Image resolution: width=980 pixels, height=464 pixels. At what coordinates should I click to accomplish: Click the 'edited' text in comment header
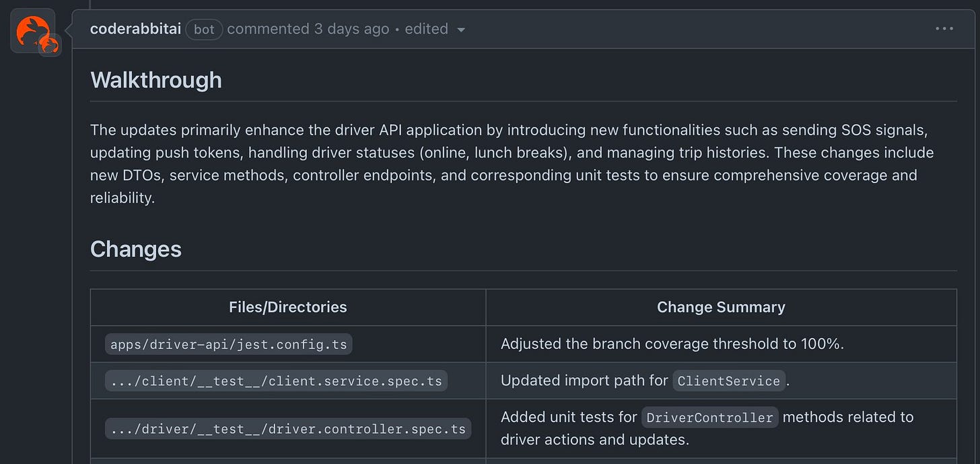[x=426, y=29]
